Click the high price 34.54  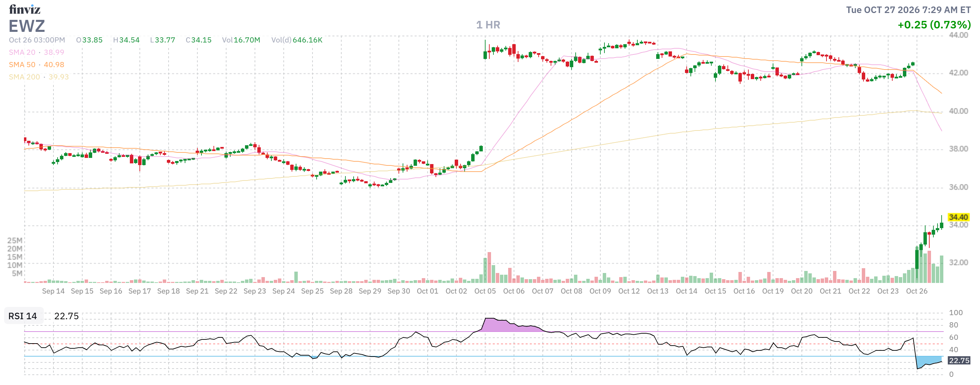(129, 40)
